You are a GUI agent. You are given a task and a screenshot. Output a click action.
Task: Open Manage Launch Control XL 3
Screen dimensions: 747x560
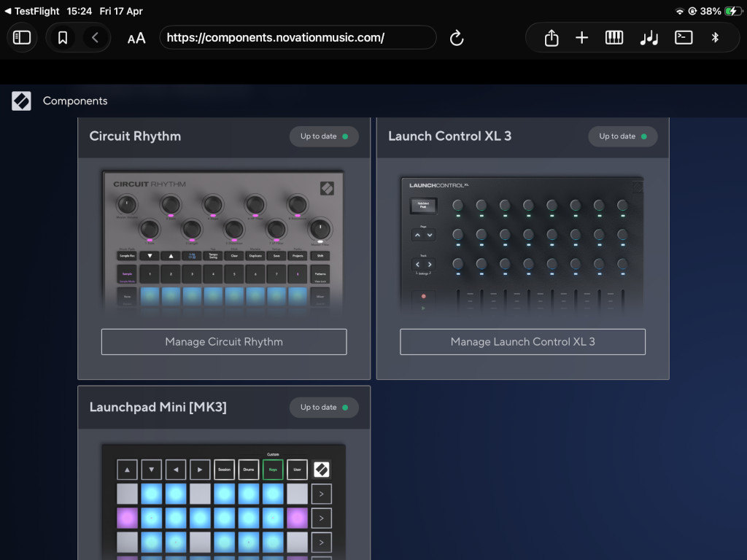point(522,342)
